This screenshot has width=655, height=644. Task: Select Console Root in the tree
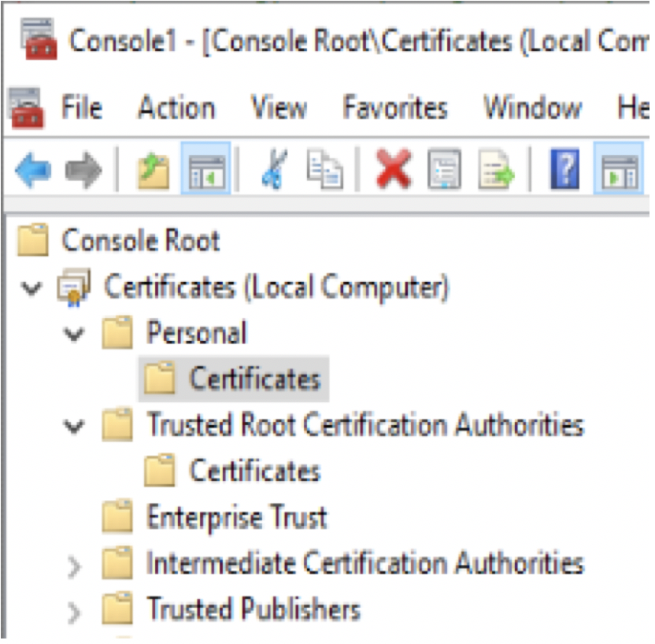(x=141, y=241)
